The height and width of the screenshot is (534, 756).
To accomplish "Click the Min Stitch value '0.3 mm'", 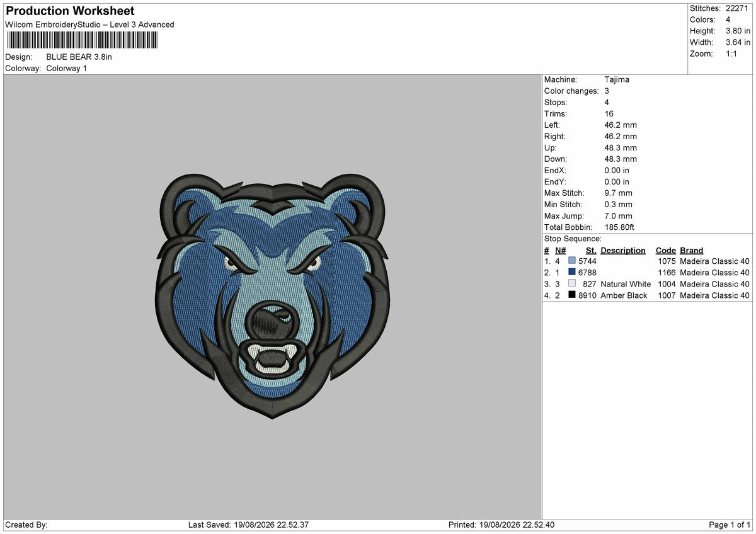I will [x=618, y=204].
